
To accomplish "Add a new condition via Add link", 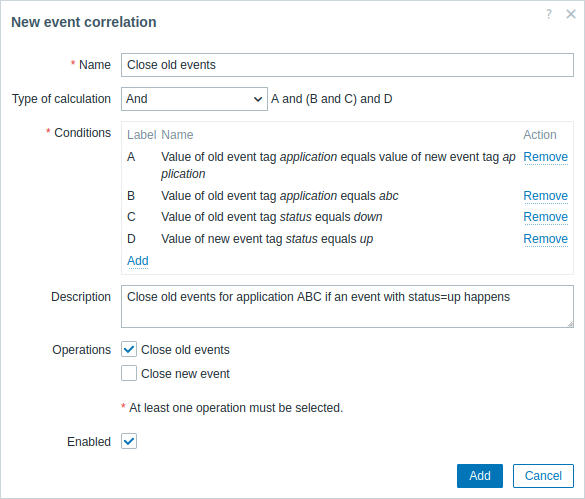I will 138,261.
